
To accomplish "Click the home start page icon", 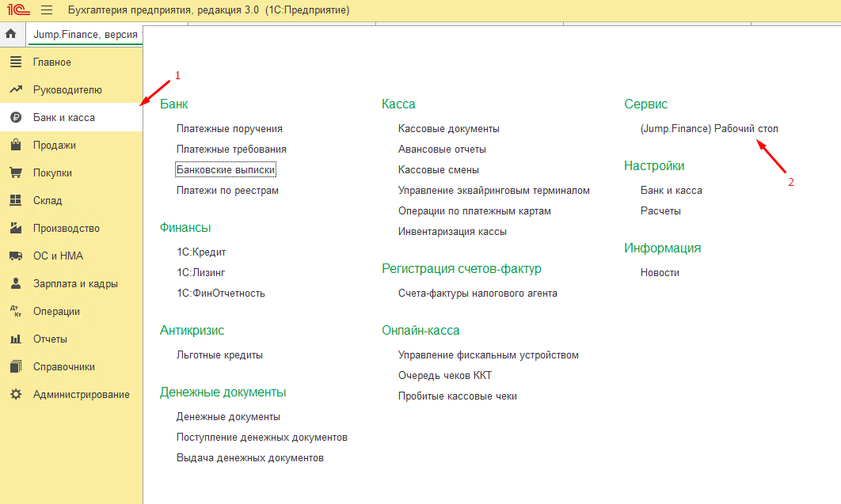I will [x=11, y=35].
